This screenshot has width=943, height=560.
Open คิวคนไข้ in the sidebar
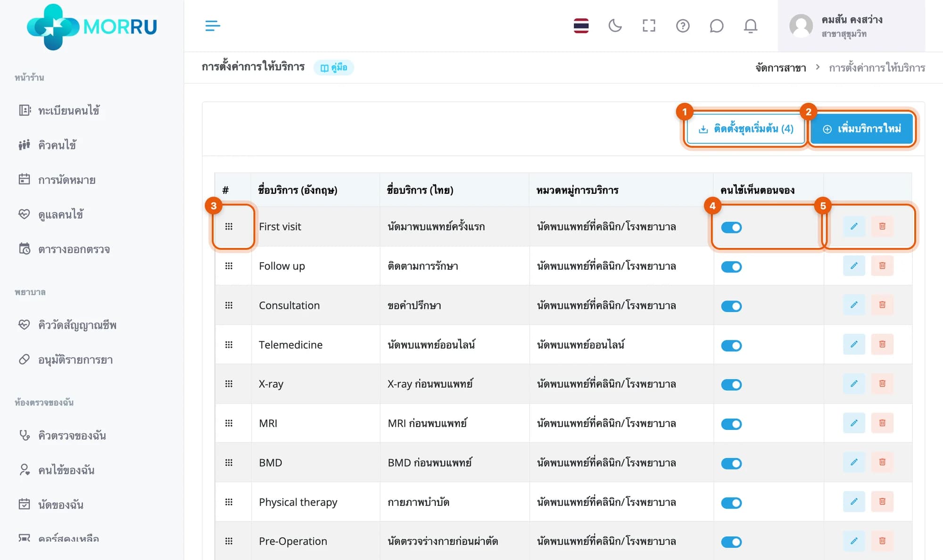click(x=48, y=145)
